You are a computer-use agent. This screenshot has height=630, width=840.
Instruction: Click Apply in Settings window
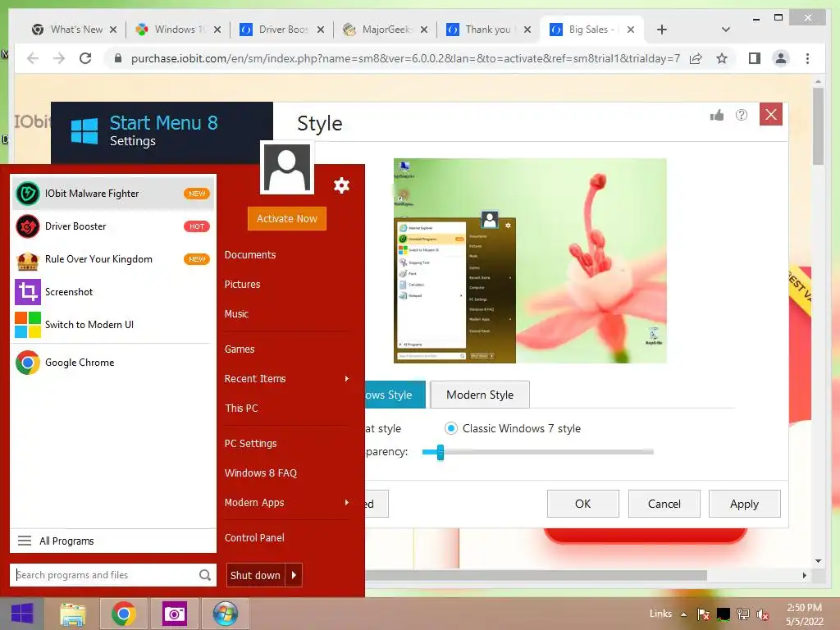(745, 504)
